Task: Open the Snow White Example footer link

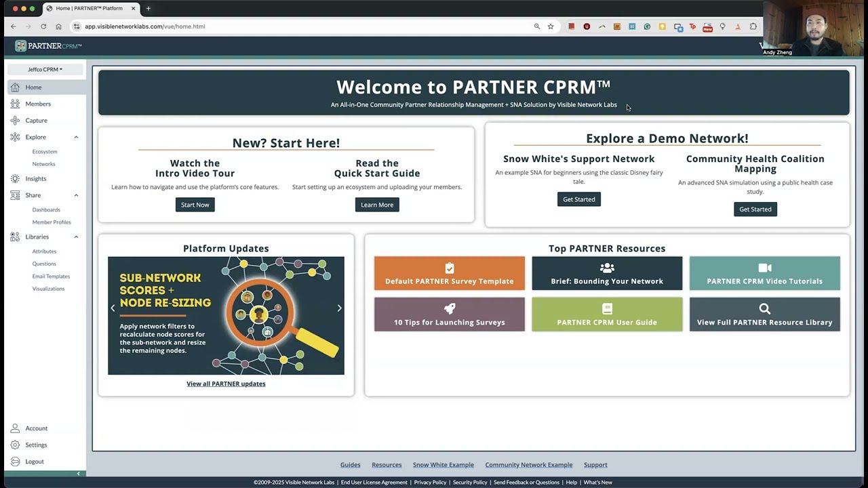Action: [x=443, y=465]
